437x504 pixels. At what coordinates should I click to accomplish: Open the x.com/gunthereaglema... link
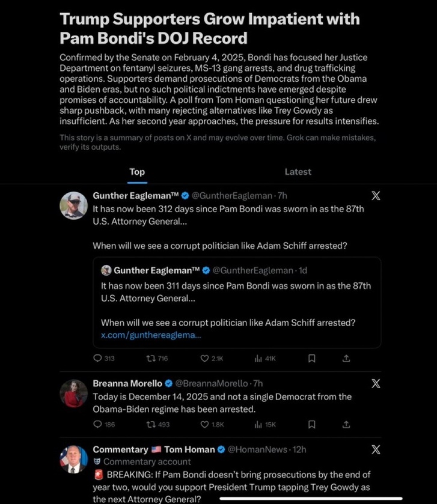pos(151,335)
